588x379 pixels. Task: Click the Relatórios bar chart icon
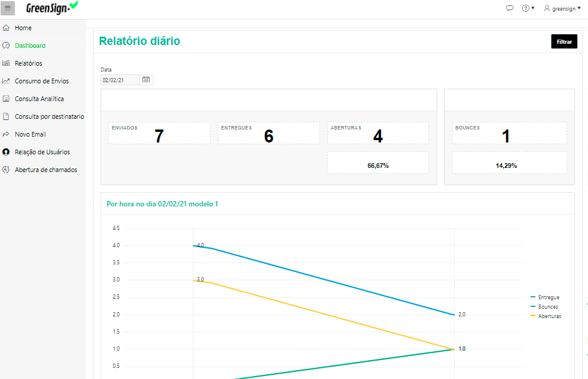(x=6, y=63)
